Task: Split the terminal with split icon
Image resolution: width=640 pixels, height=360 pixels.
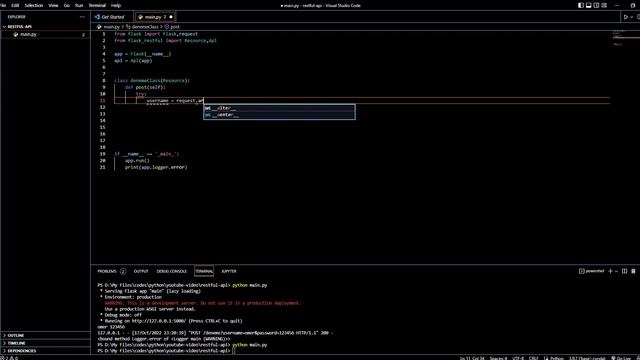Action: [x=624, y=271]
